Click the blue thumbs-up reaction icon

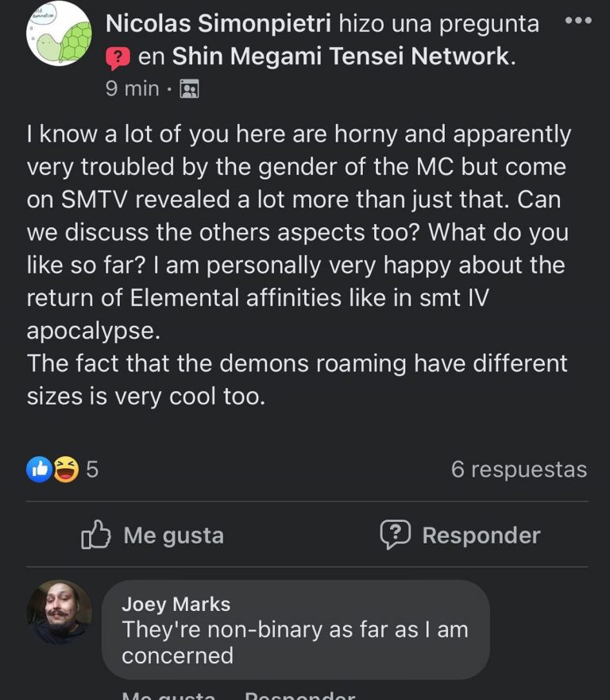coord(39,470)
